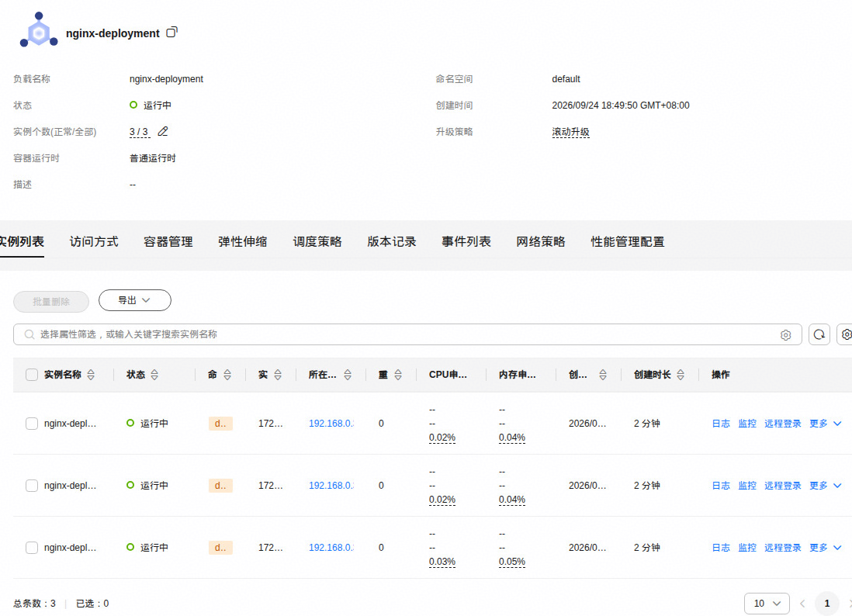Open 日志 for third instance
Image resolution: width=852 pixels, height=616 pixels.
point(721,548)
